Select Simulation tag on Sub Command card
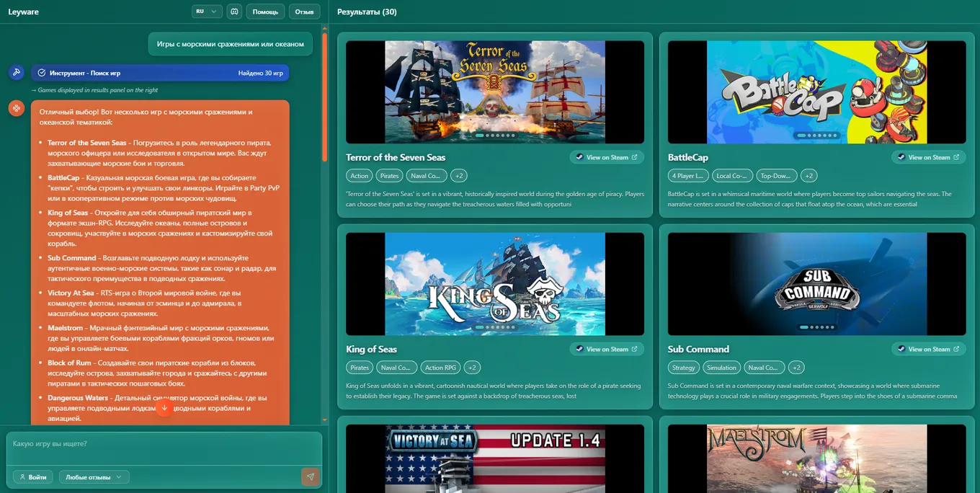Screen dimensions: 980x493 tap(721, 368)
